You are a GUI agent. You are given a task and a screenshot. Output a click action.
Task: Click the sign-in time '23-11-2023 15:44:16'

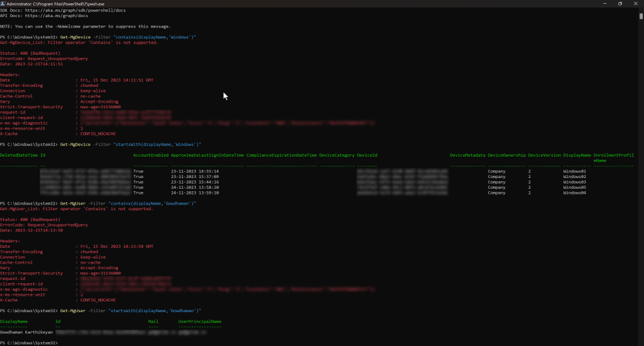195,182
